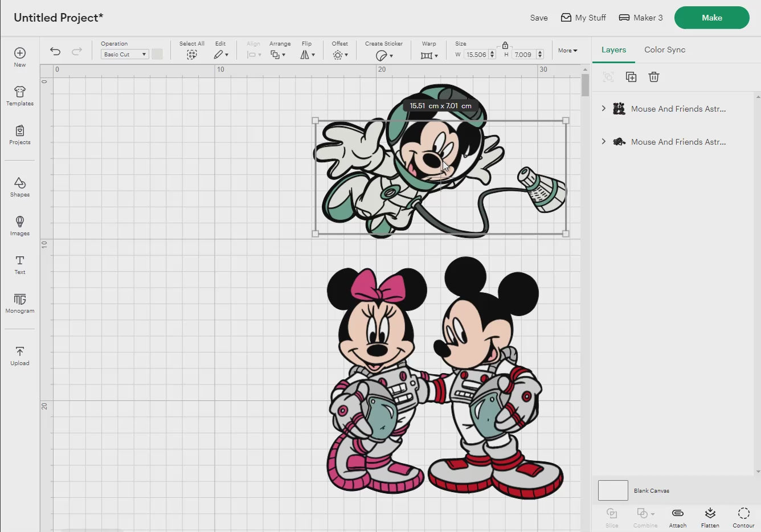Open the Shapes tool
Viewport: 761px width, 532px height.
coord(20,187)
